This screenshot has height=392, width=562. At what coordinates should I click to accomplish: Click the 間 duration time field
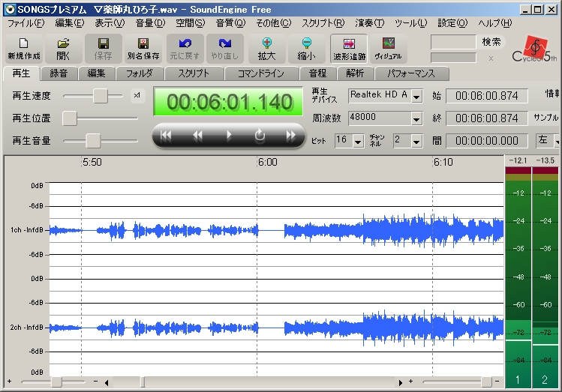(x=487, y=141)
